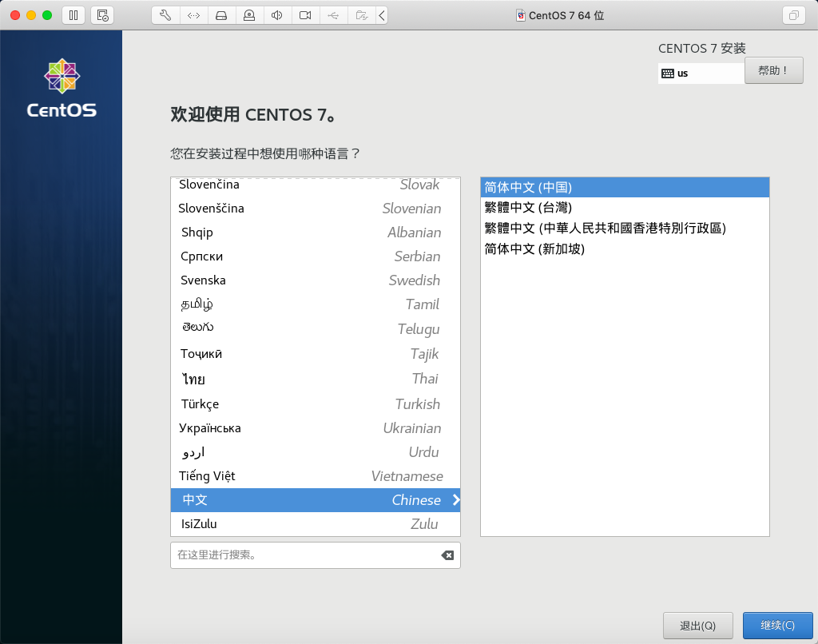
Task: Click the sound speaker icon
Action: pyautogui.click(x=277, y=15)
